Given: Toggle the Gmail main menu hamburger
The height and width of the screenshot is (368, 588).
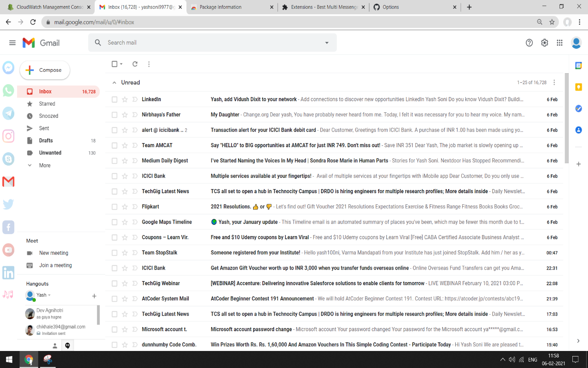Looking at the screenshot, I should click(12, 43).
